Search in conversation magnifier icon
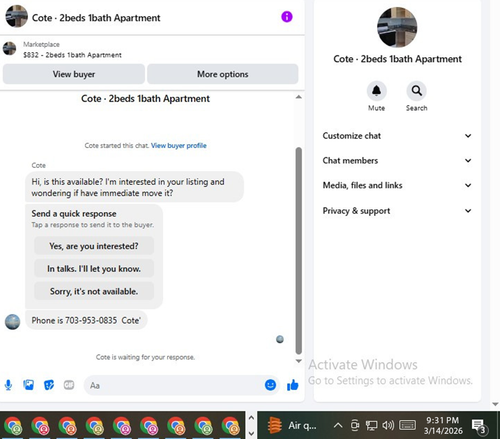This screenshot has width=500, height=439. [x=416, y=91]
